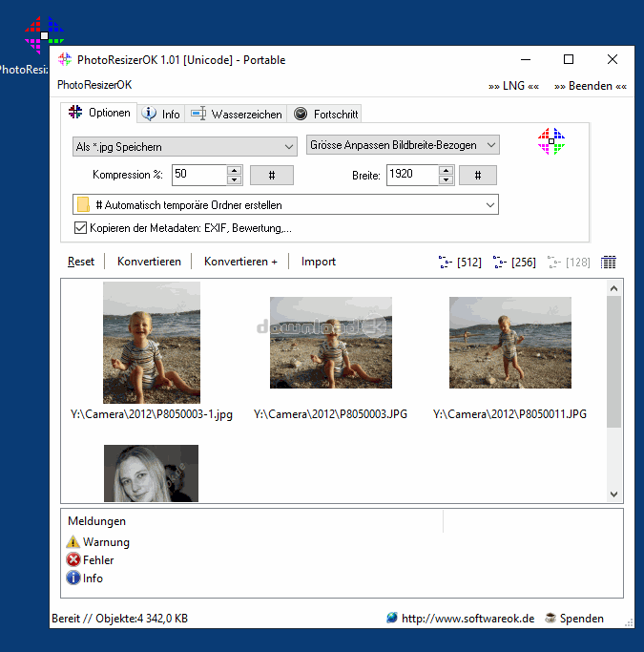Screen dimensions: 644x652
Task: Click the Warnung warning triangle icon
Action: [73, 542]
